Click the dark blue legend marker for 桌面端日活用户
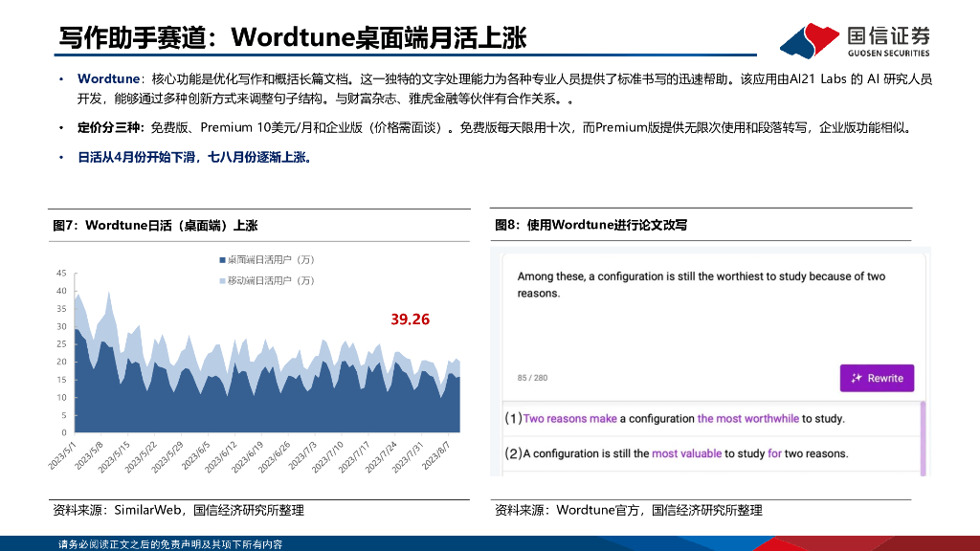The image size is (980, 551). click(x=222, y=259)
